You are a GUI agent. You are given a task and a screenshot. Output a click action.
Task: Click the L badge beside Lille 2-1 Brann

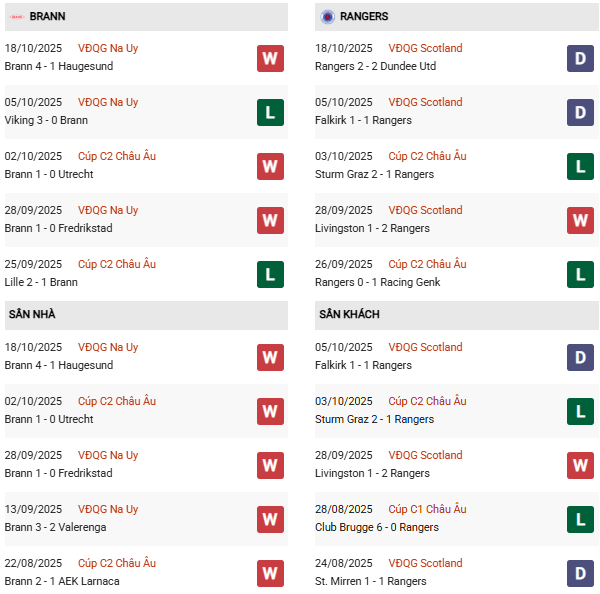(x=270, y=274)
